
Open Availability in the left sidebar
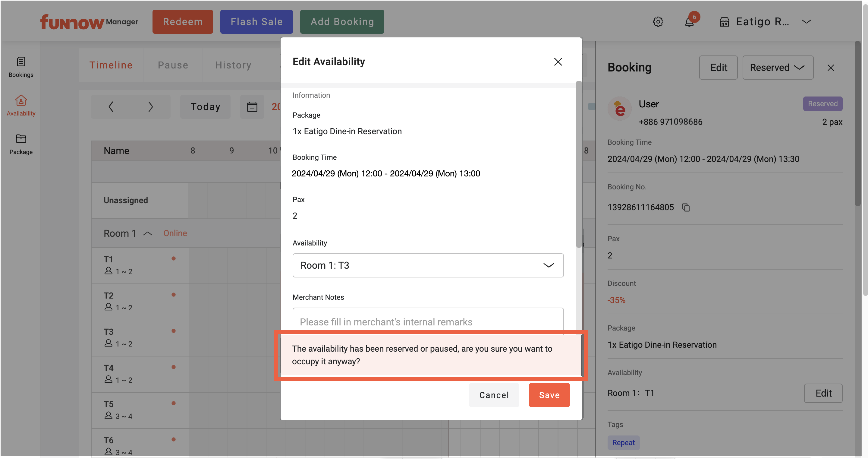[21, 106]
